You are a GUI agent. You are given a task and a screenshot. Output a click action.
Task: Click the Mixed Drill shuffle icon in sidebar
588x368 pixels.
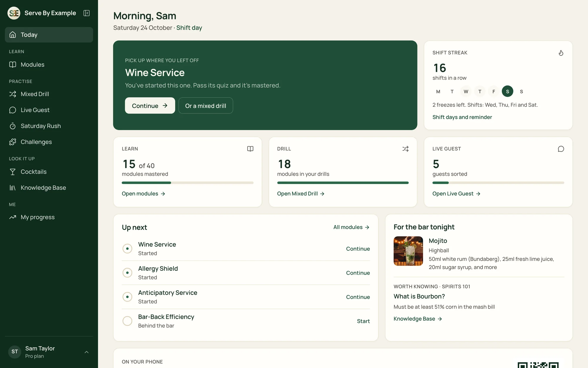13,94
